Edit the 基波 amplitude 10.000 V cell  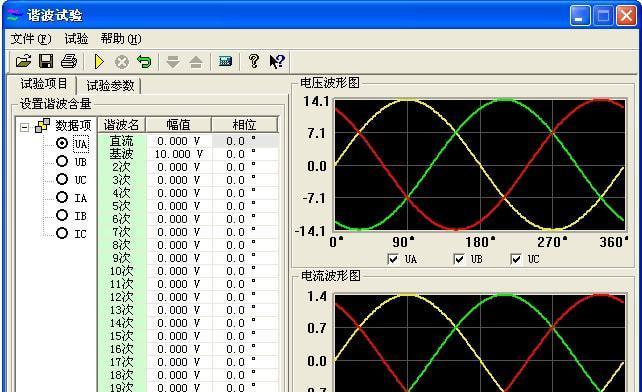(x=179, y=154)
